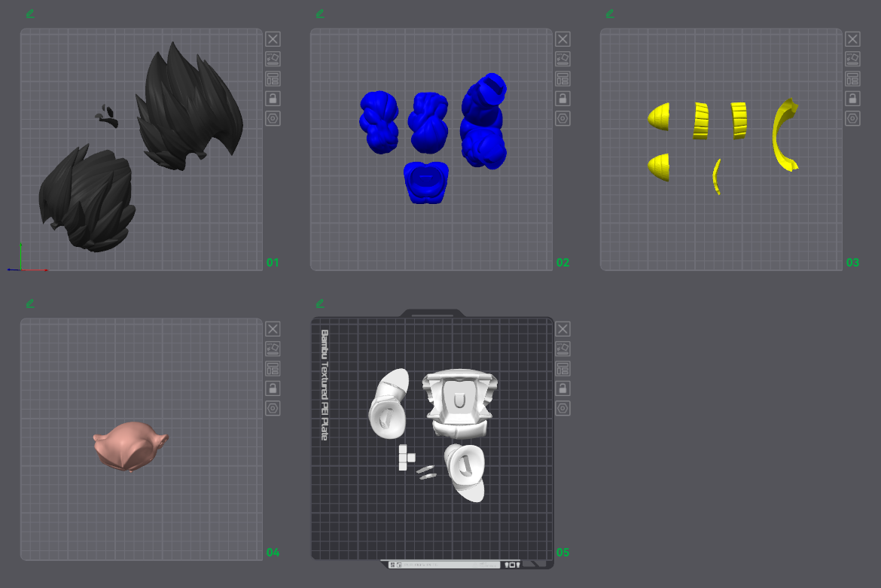Edit the name of plate 03

pos(610,14)
